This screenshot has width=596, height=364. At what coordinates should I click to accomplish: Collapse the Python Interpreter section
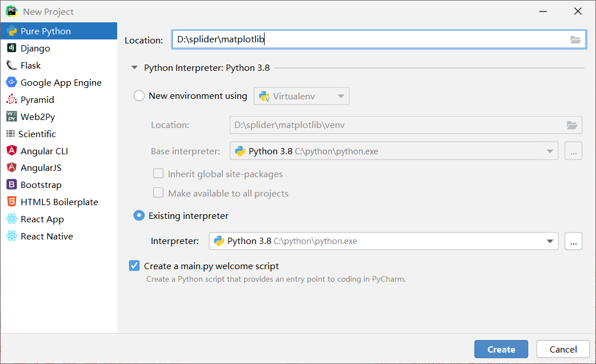pos(134,67)
